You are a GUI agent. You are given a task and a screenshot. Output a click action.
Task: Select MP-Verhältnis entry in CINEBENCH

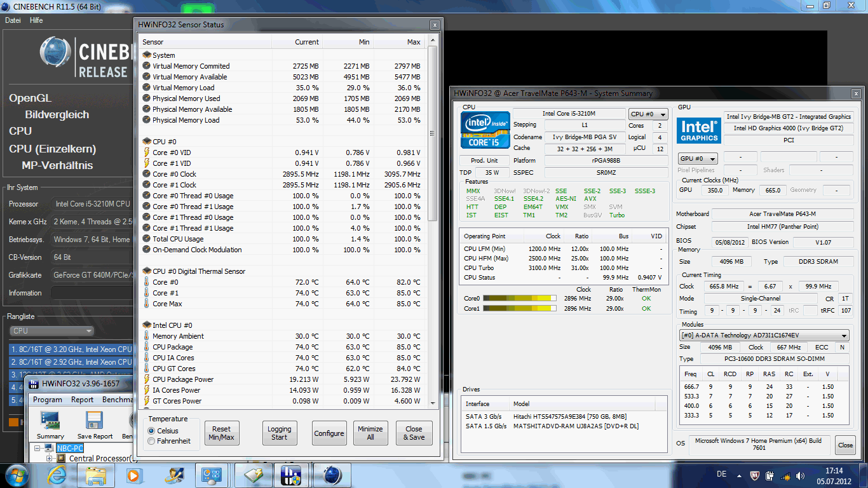[x=57, y=166]
